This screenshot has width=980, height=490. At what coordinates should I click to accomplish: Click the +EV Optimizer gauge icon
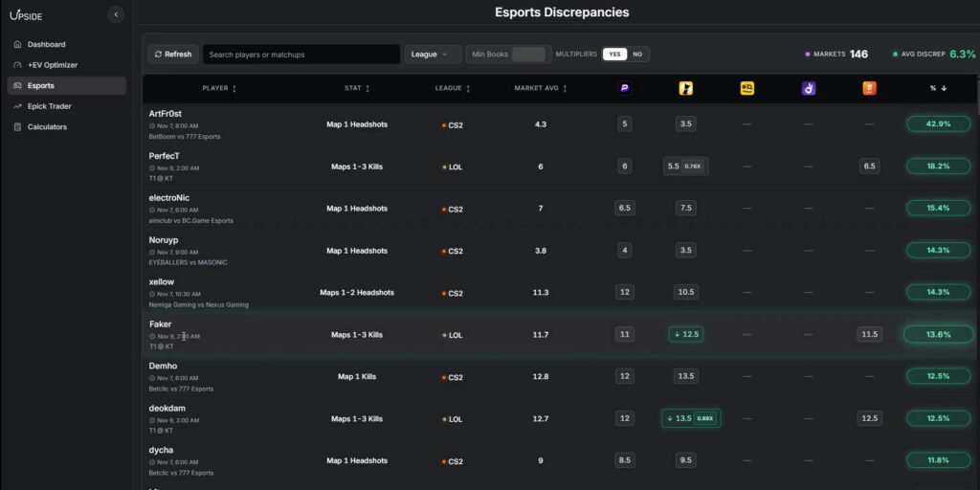click(17, 65)
